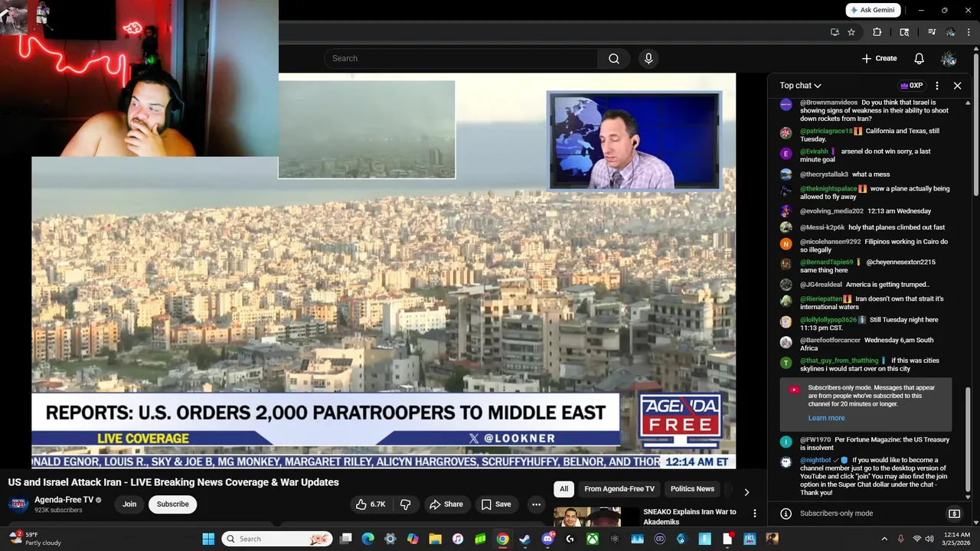The height and width of the screenshot is (551, 980).
Task: Save video to playlist
Action: pos(496,504)
